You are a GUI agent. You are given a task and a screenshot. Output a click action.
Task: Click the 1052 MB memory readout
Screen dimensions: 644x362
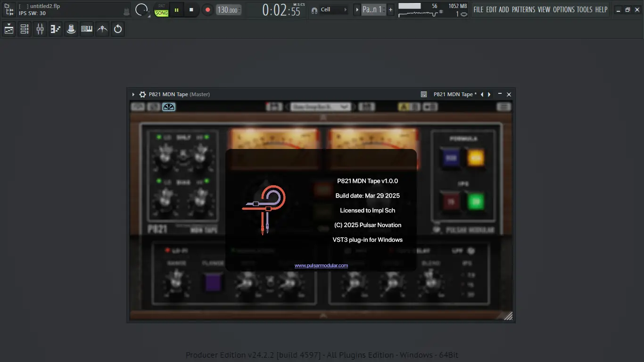coord(458,6)
